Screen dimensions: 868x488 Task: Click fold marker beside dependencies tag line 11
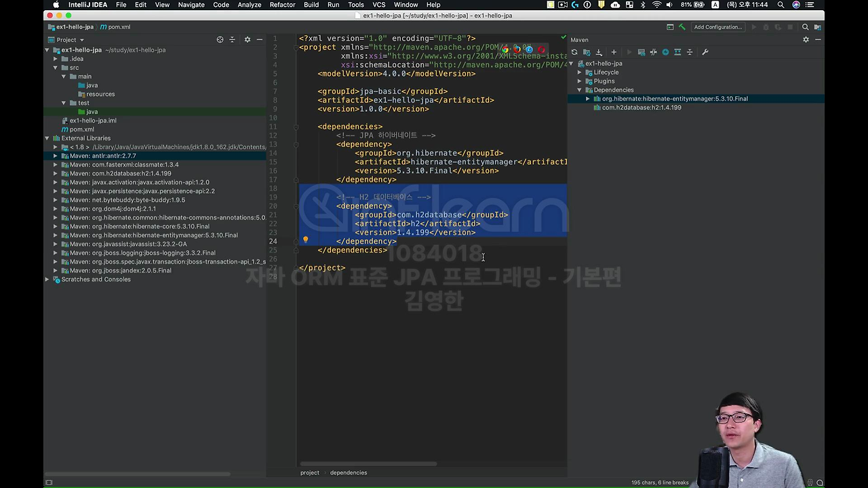[x=296, y=127]
